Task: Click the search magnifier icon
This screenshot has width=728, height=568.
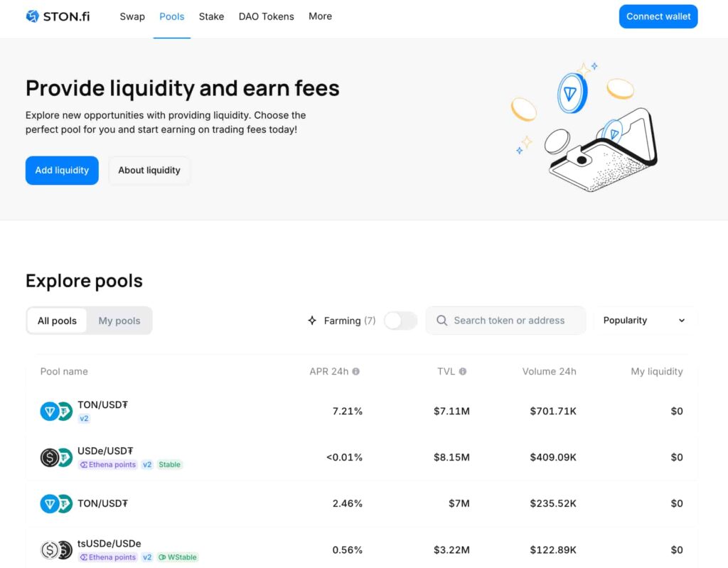Action: (x=441, y=321)
